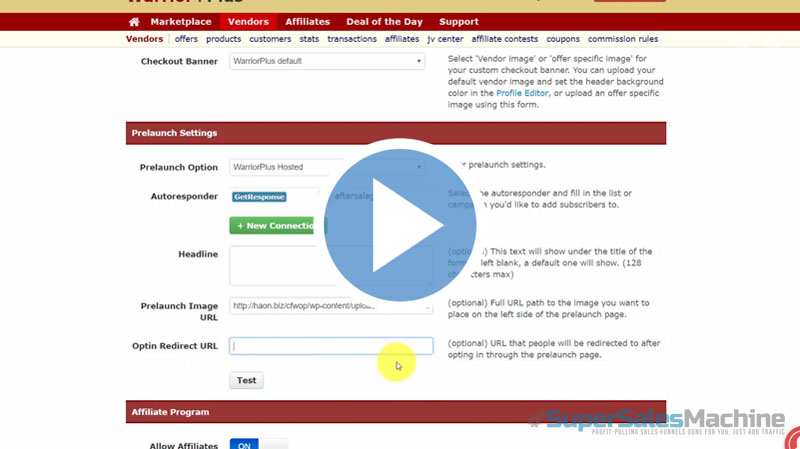Viewport: 800px width, 449px height.
Task: Switch to the Affiliates tab
Action: pyautogui.click(x=308, y=21)
